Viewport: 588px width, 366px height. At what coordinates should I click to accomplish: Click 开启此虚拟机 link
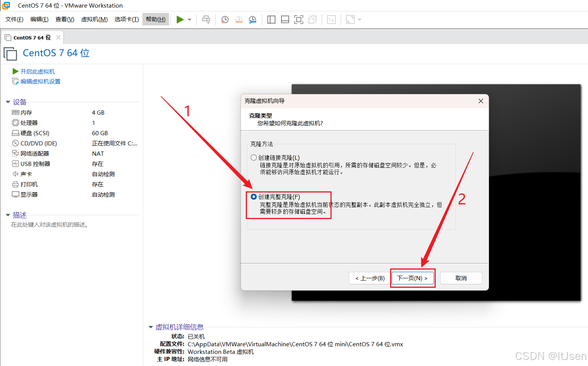38,71
